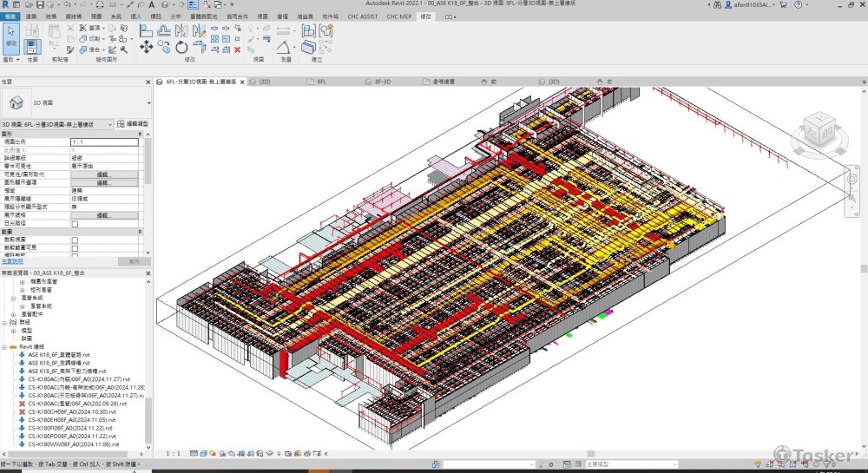Click 編輯 button for 可見性/圖形取代

click(x=104, y=174)
